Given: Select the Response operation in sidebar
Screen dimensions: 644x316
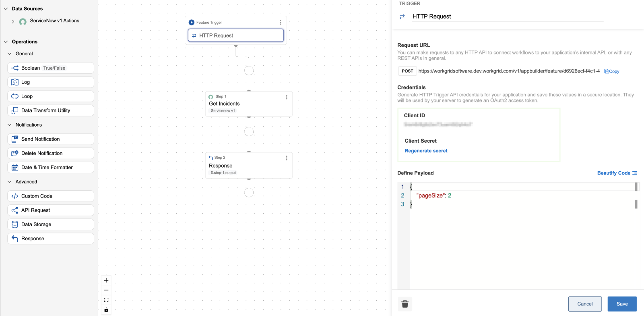Looking at the screenshot, I should tap(51, 239).
